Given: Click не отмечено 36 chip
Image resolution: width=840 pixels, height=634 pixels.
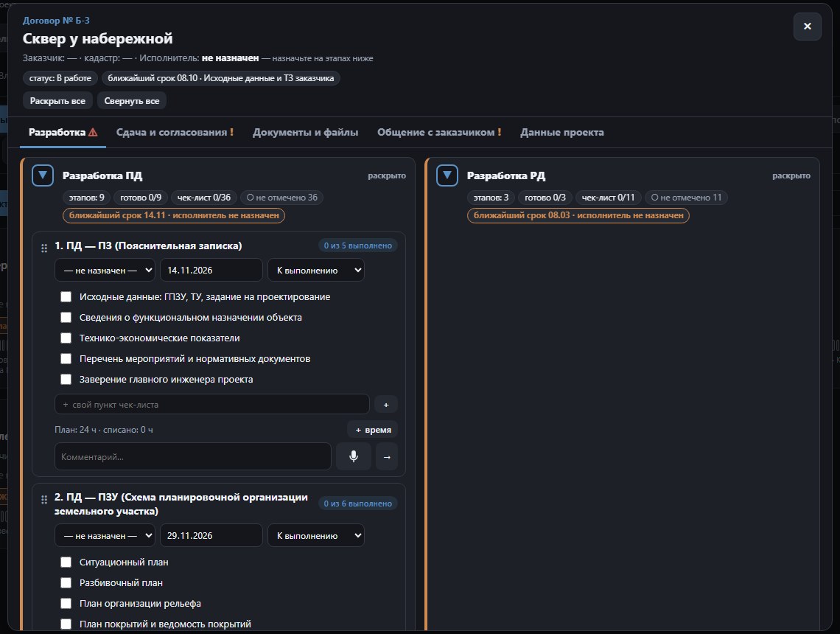Looking at the screenshot, I should [x=281, y=198].
